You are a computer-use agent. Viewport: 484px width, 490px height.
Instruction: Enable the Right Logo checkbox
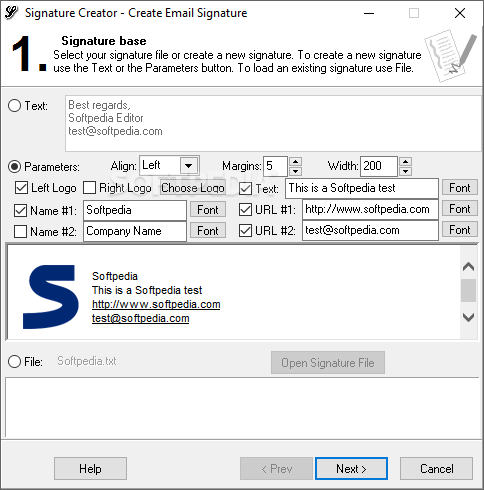point(89,188)
